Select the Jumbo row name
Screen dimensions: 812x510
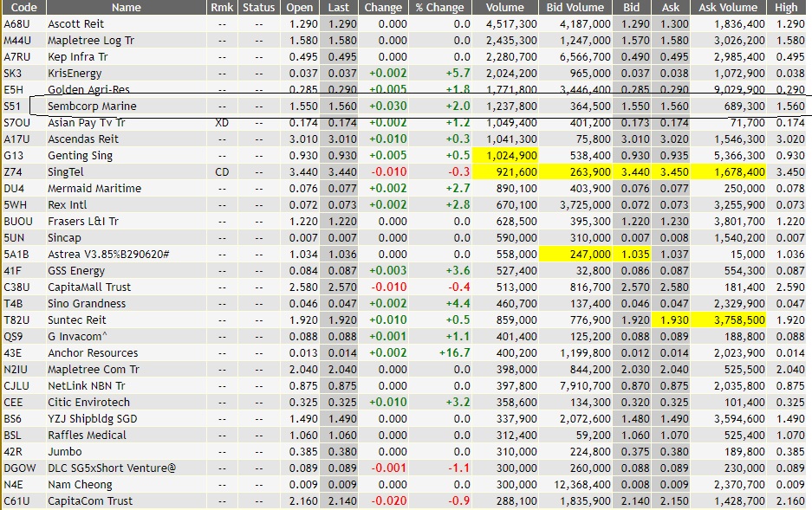pos(64,451)
